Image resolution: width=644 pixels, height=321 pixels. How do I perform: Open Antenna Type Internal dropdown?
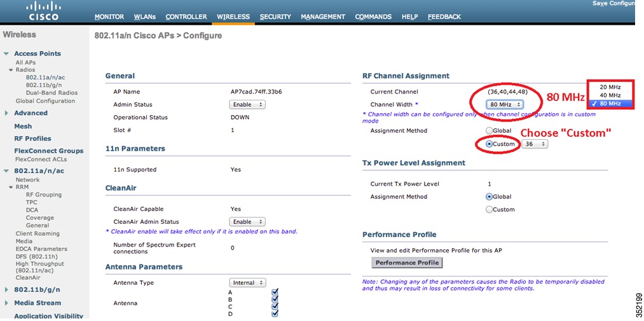pos(247,283)
